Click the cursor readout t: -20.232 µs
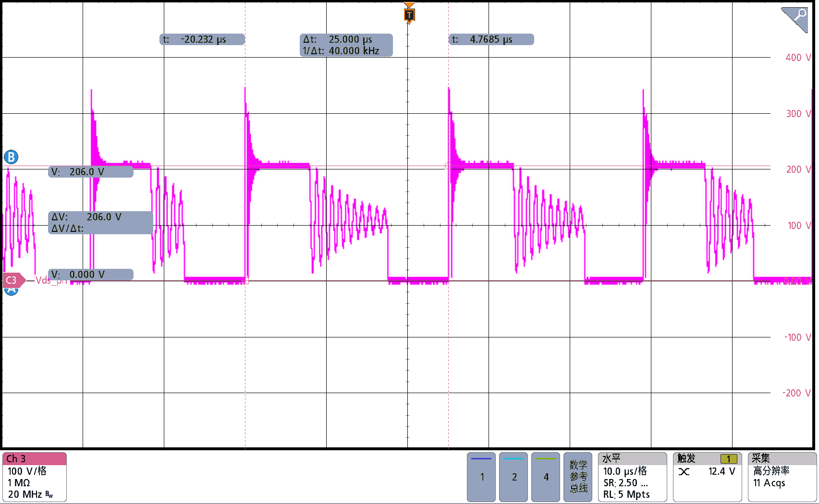Screen dimensions: 819x504 (x=202, y=39)
